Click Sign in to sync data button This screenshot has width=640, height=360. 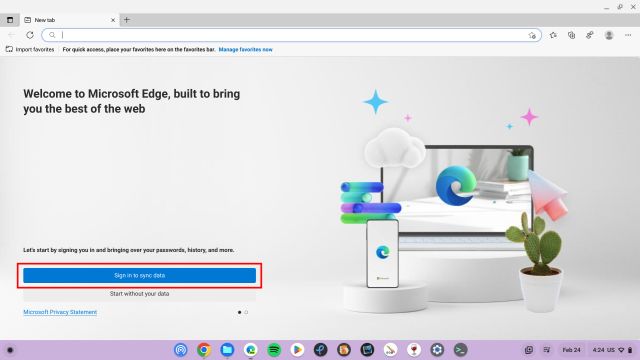point(140,276)
